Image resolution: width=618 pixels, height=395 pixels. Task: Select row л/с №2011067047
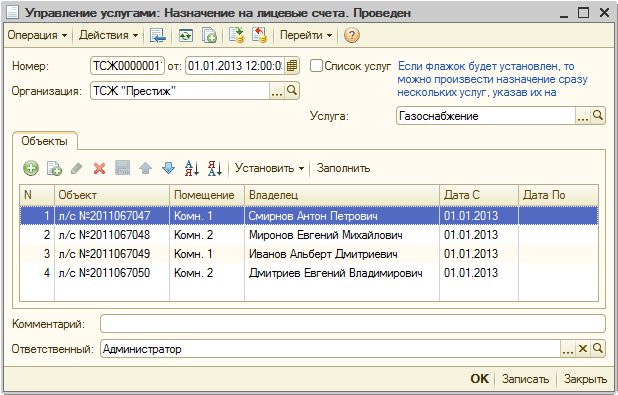pos(309,216)
